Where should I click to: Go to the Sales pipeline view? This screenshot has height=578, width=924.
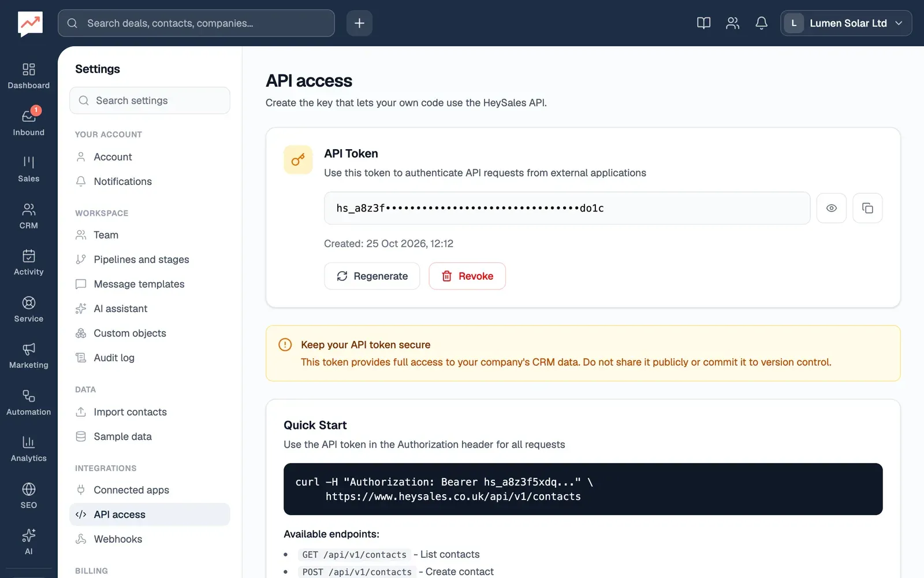coord(28,170)
